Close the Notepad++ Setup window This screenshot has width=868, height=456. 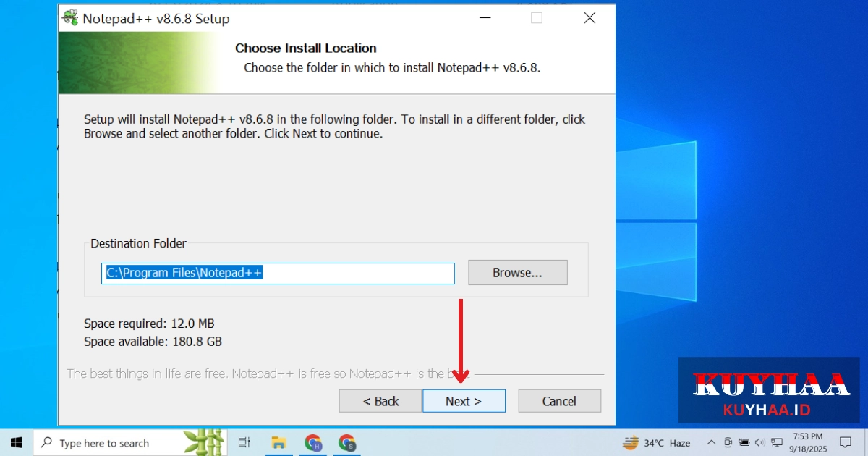pyautogui.click(x=590, y=18)
